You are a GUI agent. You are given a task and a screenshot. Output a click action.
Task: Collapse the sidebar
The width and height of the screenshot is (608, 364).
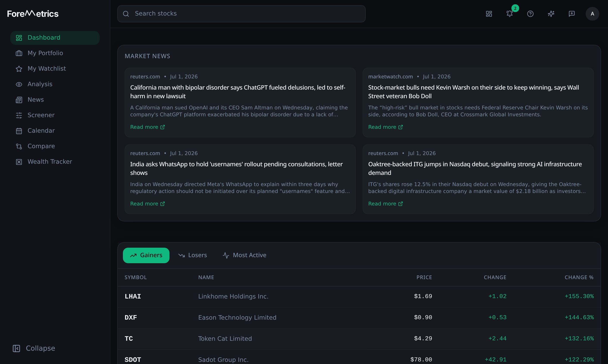[x=34, y=348]
